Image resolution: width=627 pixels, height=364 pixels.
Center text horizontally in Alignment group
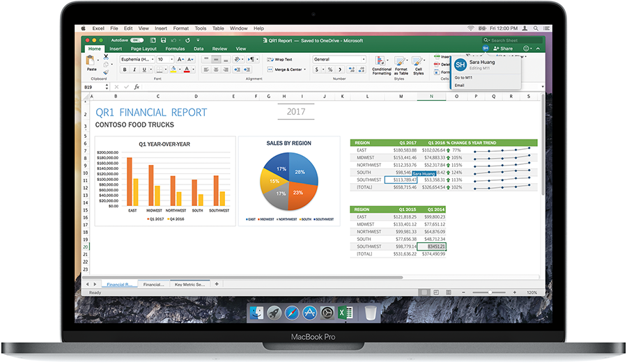(x=216, y=70)
